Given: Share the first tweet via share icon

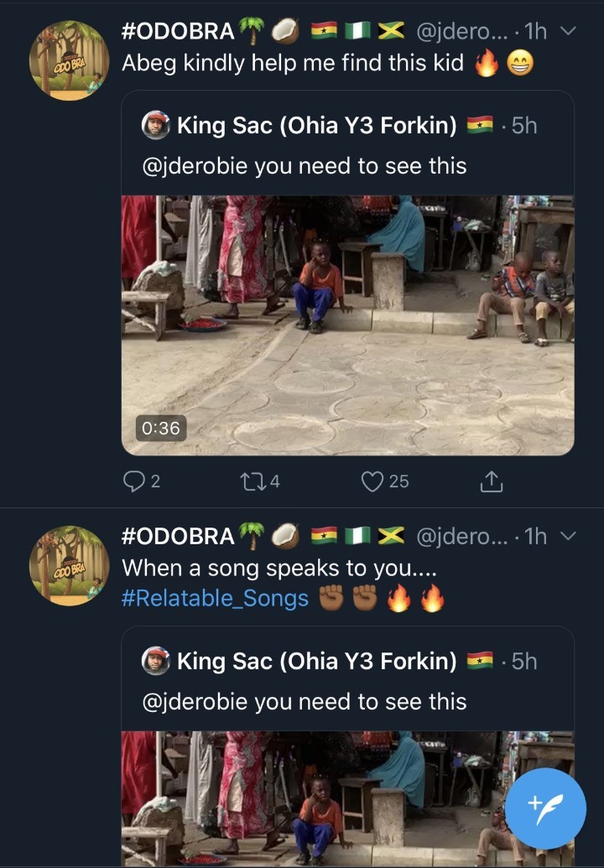Looking at the screenshot, I should coord(491,481).
